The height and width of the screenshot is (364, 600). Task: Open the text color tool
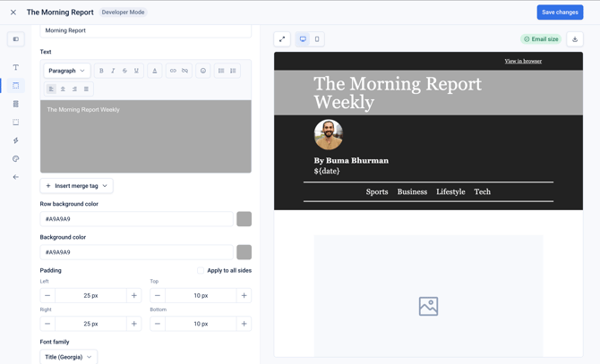(x=155, y=71)
